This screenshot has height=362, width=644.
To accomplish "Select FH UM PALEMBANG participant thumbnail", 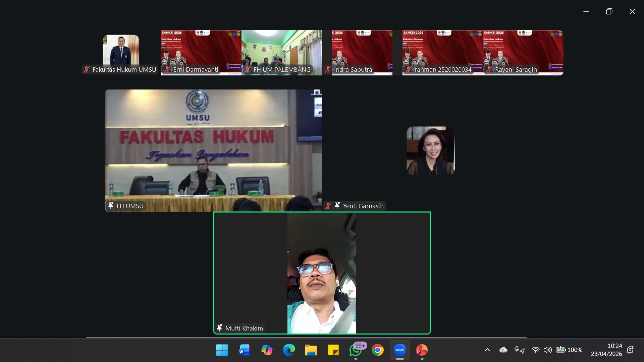I will (x=282, y=53).
